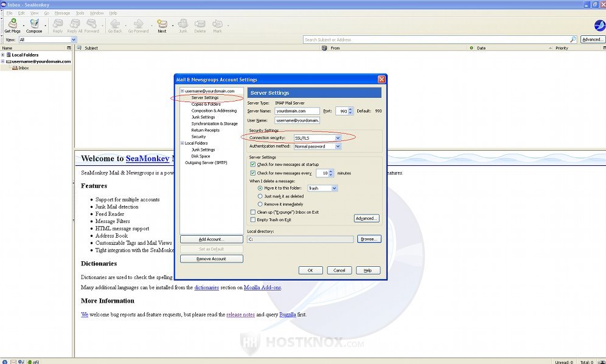Image resolution: width=606 pixels, height=364 pixels.
Task: Click the Local Folders icon in folder pane
Action: pyautogui.click(x=9, y=55)
